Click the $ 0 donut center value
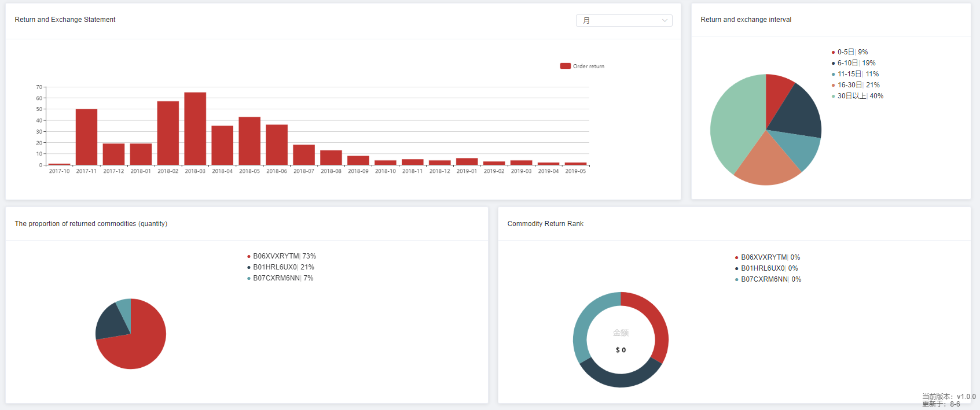This screenshot has height=410, width=980. 621,350
